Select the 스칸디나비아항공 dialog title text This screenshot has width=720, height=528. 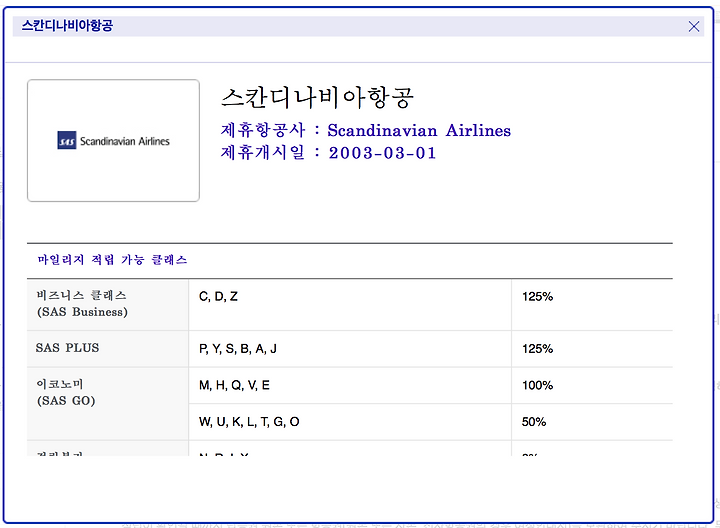[x=67, y=26]
